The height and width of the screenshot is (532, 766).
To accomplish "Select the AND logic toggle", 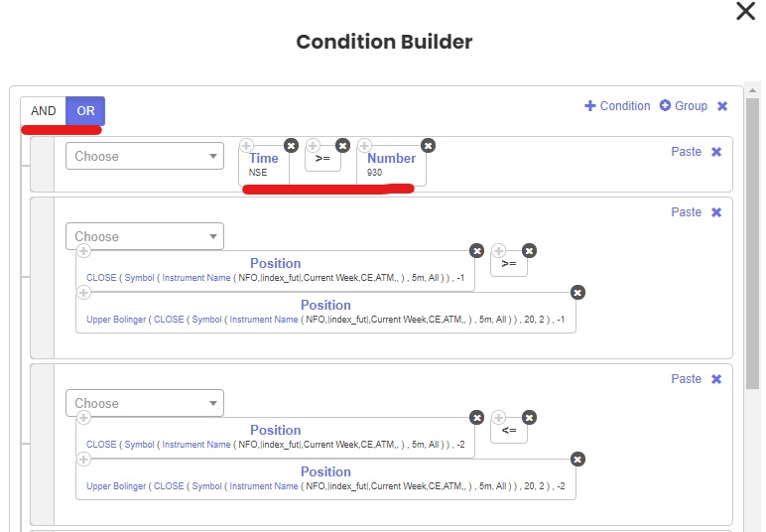I will tap(44, 111).
